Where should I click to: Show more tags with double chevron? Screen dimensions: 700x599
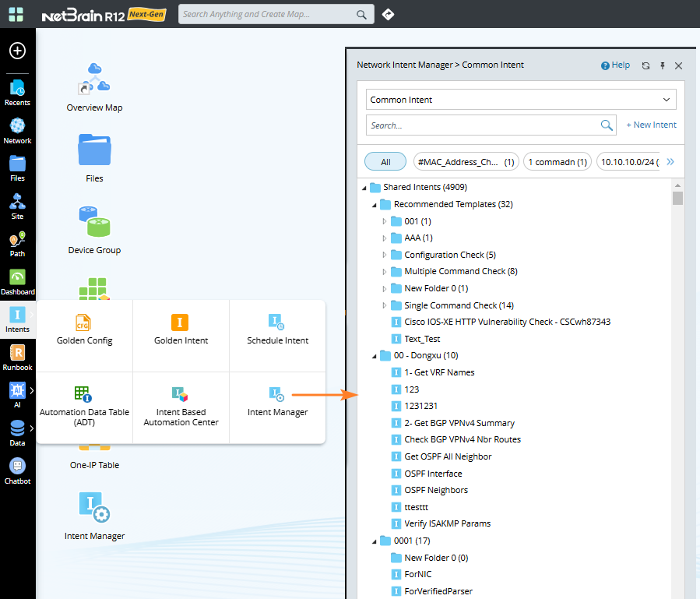point(670,162)
